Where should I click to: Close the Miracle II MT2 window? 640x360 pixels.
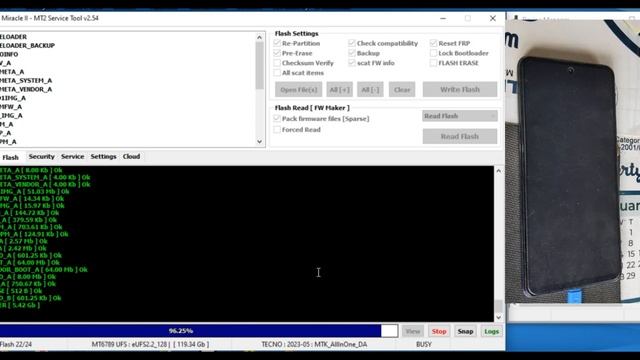coord(493,18)
